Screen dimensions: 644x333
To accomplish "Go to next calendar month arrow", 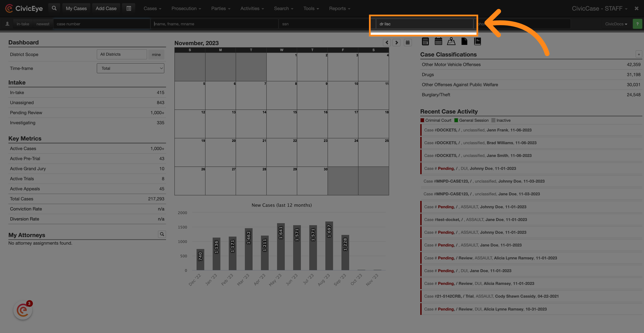I will 396,42.
